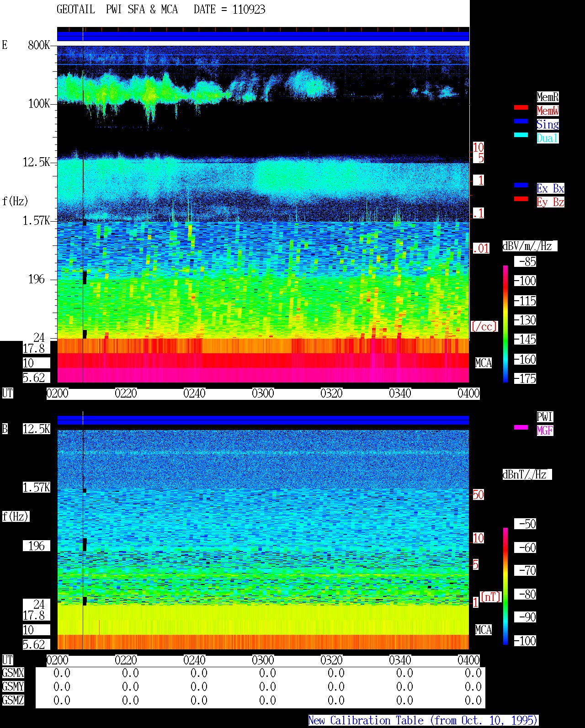Click the PWI legend label
Screen dimensions: 585x728
click(x=545, y=417)
